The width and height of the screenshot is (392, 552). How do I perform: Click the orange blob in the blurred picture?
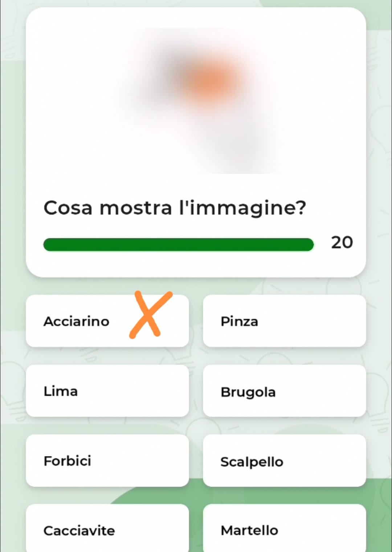pyautogui.click(x=211, y=81)
